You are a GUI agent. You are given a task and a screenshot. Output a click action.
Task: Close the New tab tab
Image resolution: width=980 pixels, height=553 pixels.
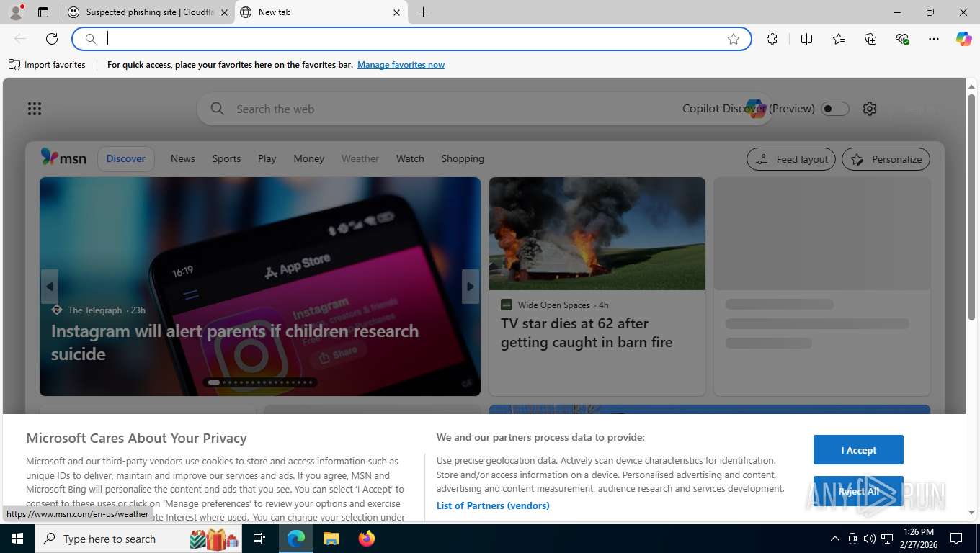(x=396, y=12)
